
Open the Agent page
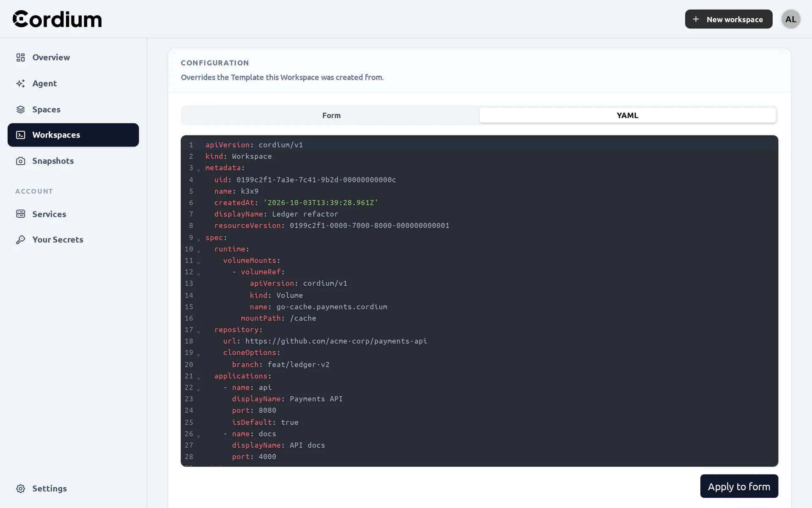[x=73, y=83]
